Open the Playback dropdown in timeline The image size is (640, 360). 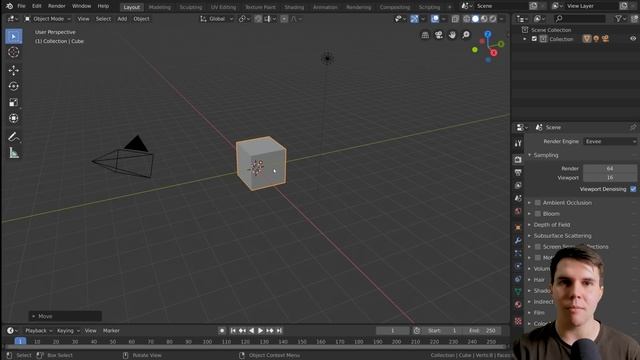pyautogui.click(x=39, y=331)
